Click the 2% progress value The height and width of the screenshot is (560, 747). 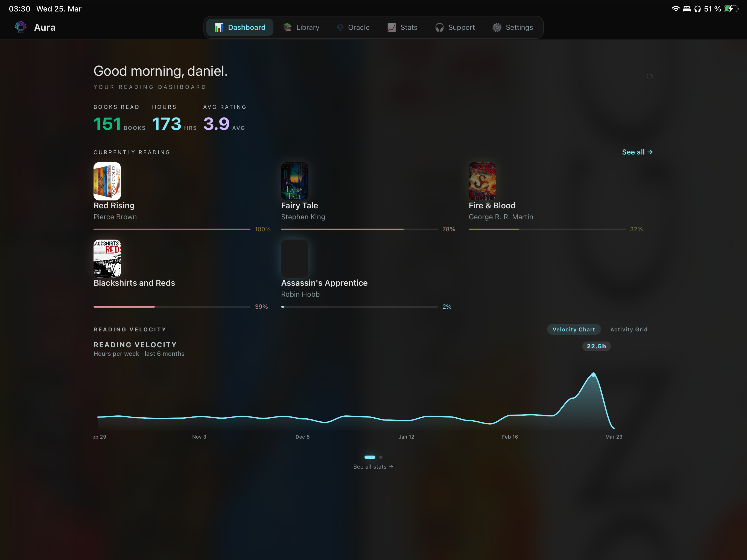click(447, 307)
